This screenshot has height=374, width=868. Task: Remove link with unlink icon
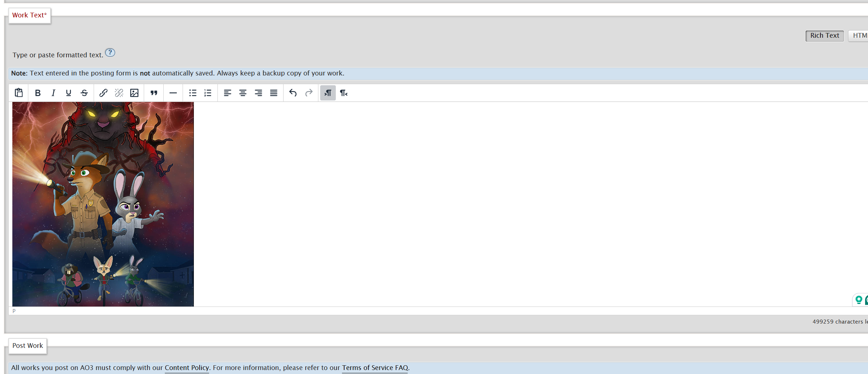[x=119, y=93]
